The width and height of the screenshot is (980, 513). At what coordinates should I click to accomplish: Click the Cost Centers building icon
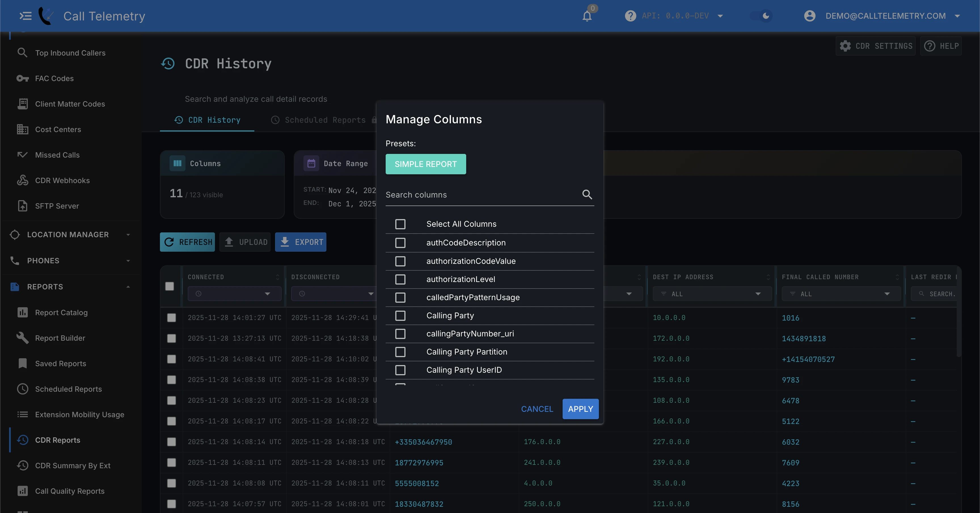pos(22,129)
